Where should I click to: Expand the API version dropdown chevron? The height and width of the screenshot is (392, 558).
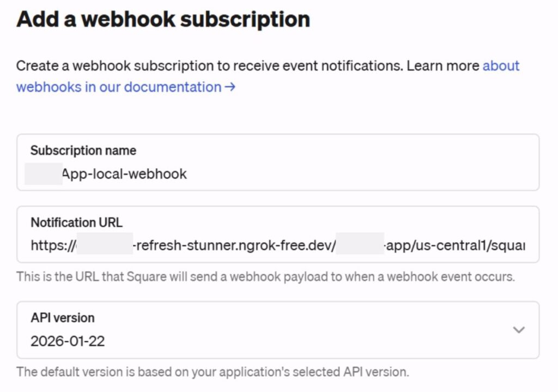(519, 330)
